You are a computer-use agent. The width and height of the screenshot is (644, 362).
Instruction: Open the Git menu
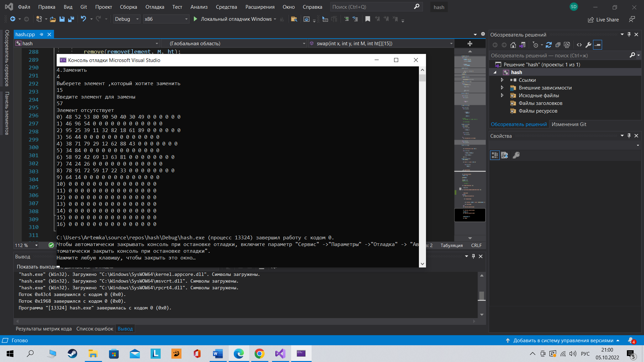pos(84,7)
